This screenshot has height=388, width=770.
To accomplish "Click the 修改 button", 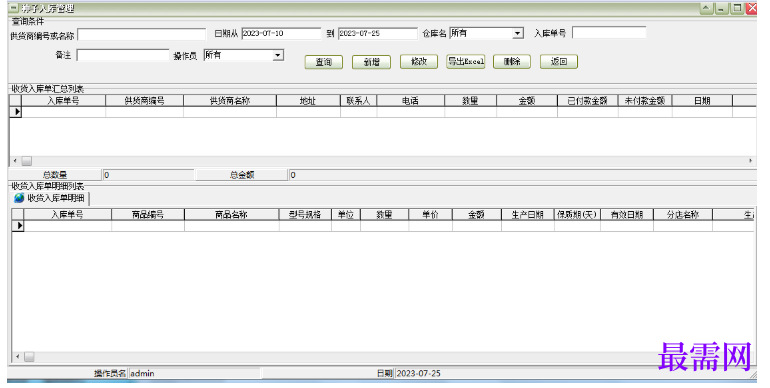I will [419, 61].
